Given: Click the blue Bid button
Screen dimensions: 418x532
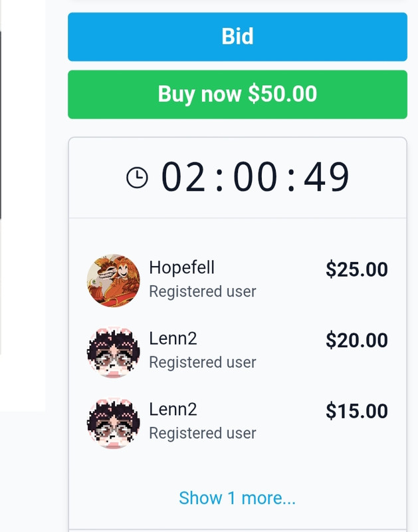Looking at the screenshot, I should 237,37.
